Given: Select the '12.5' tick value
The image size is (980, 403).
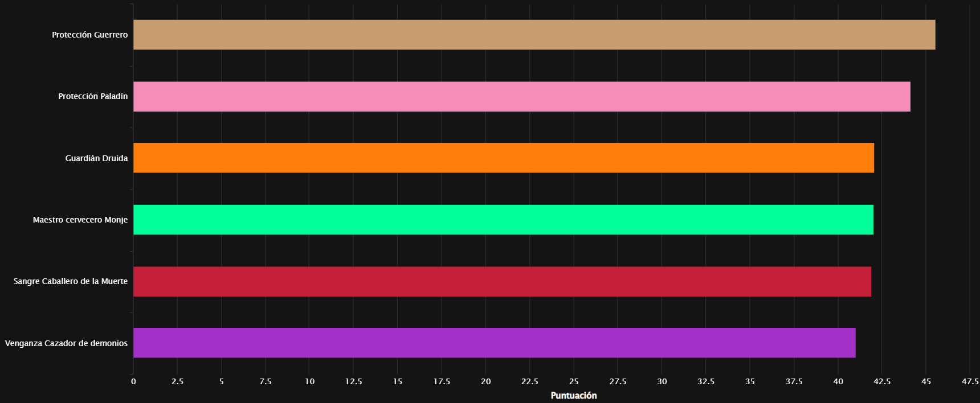Looking at the screenshot, I should pyautogui.click(x=353, y=381).
